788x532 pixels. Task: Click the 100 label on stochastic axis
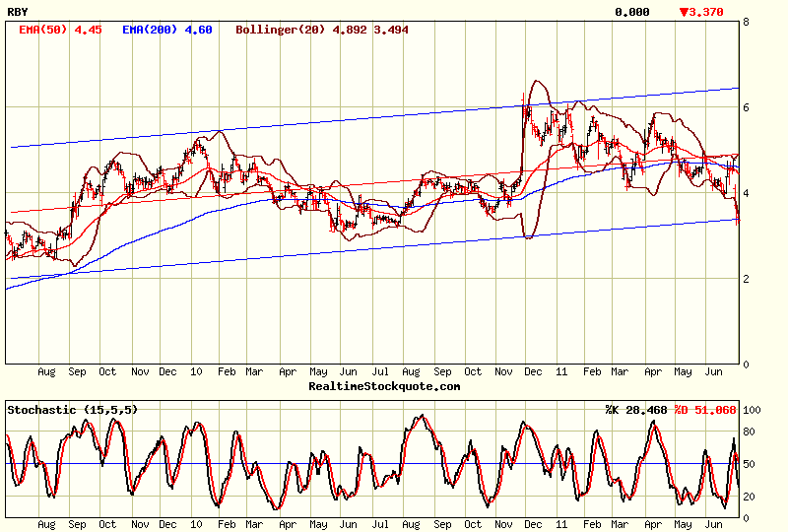coord(754,410)
